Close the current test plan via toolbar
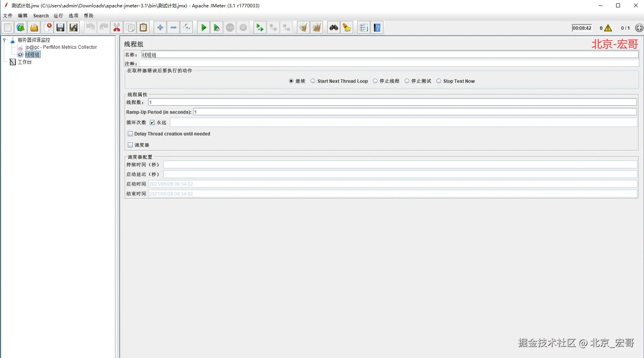 pos(47,27)
